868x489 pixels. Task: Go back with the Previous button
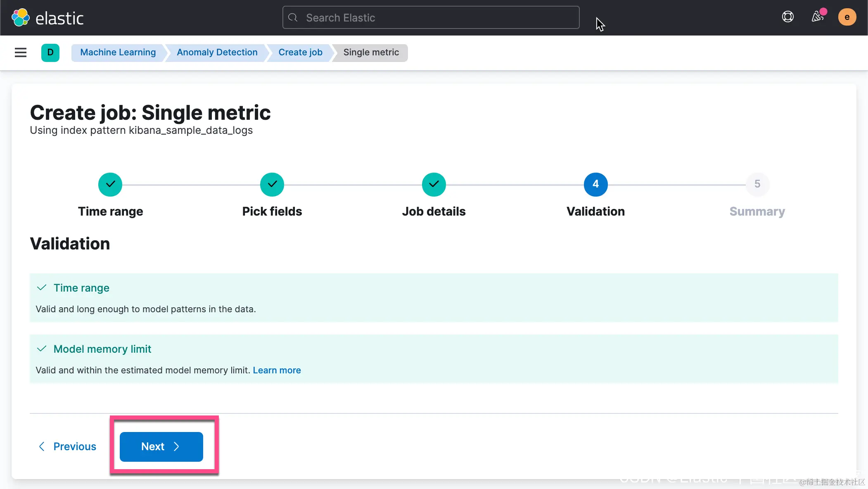(x=67, y=446)
